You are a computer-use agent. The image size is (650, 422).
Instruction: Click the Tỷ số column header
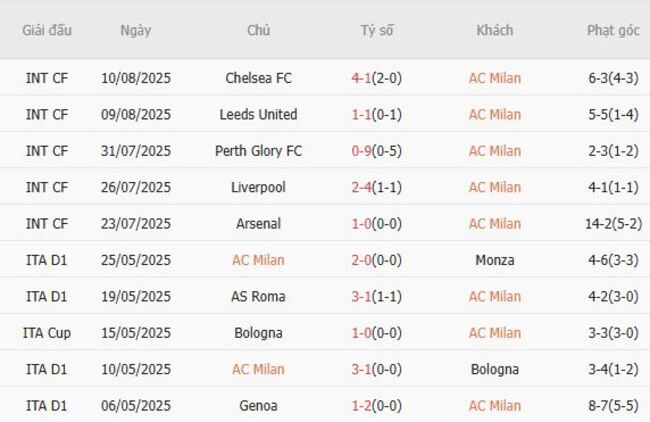(x=377, y=30)
